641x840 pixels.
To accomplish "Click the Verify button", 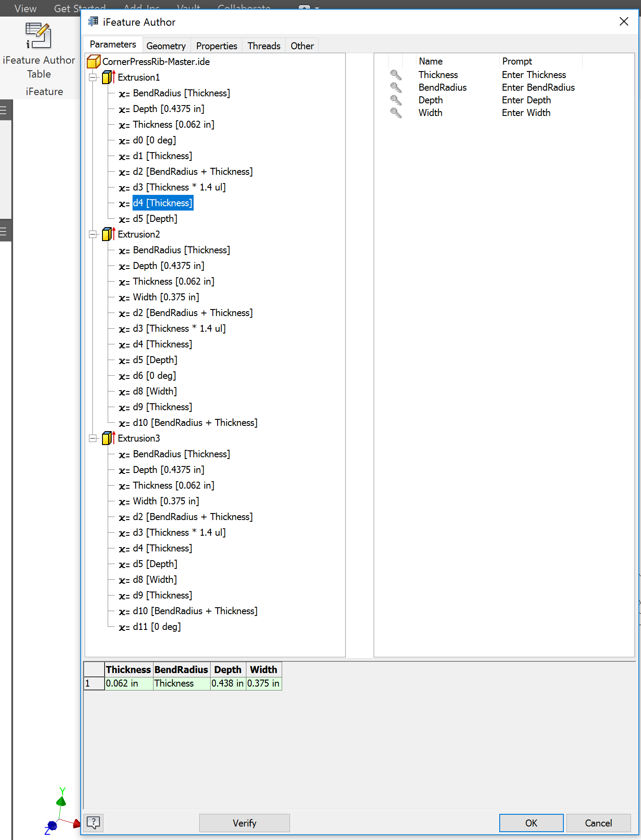I will tap(244, 823).
